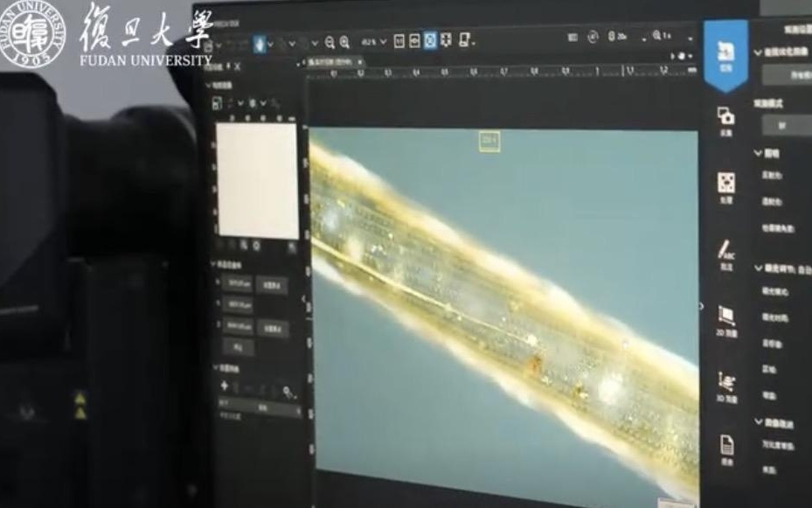Image resolution: width=812 pixels, height=508 pixels.
Task: Select the Hand pan tool in the toolbar
Action: (258, 43)
